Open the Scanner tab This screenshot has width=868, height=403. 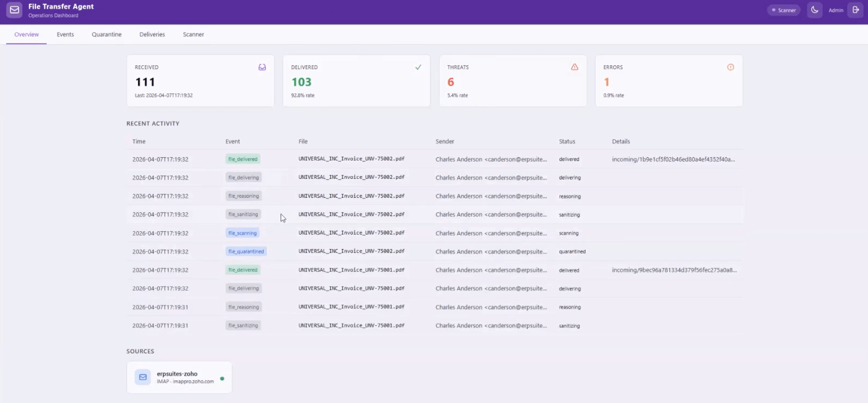point(193,35)
